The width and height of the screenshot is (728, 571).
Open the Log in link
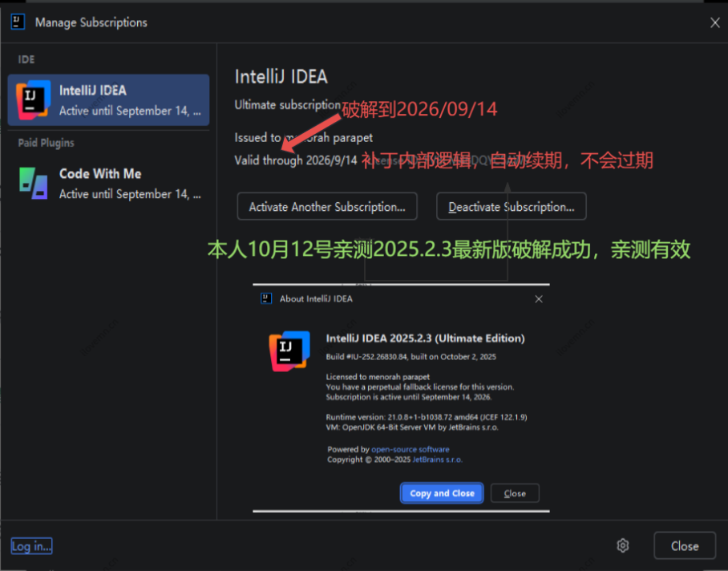tap(30, 545)
